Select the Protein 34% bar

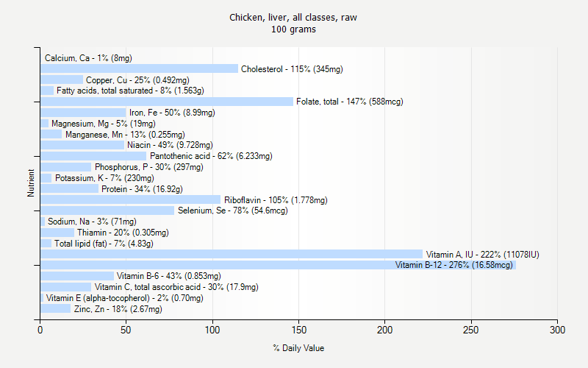(69, 189)
